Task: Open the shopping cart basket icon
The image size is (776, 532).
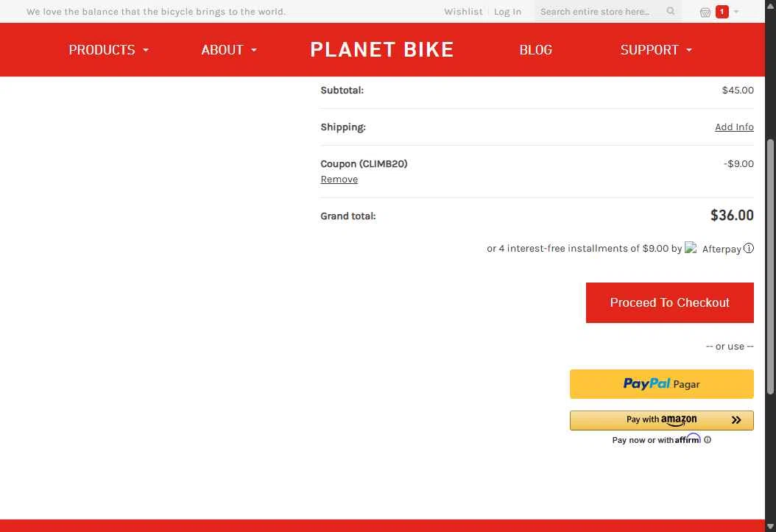Action: [x=705, y=12]
